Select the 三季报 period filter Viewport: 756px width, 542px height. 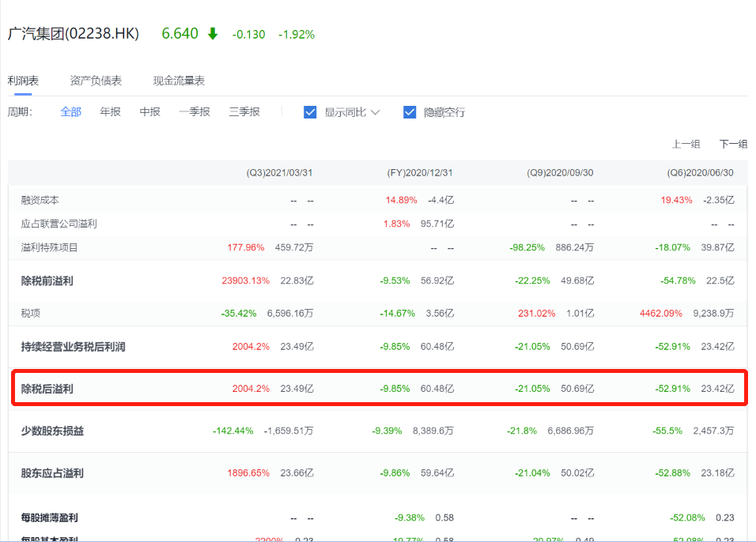[244, 112]
